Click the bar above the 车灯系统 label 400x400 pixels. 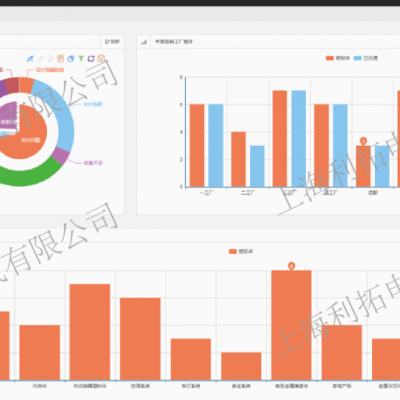pyautogui.click(x=191, y=359)
